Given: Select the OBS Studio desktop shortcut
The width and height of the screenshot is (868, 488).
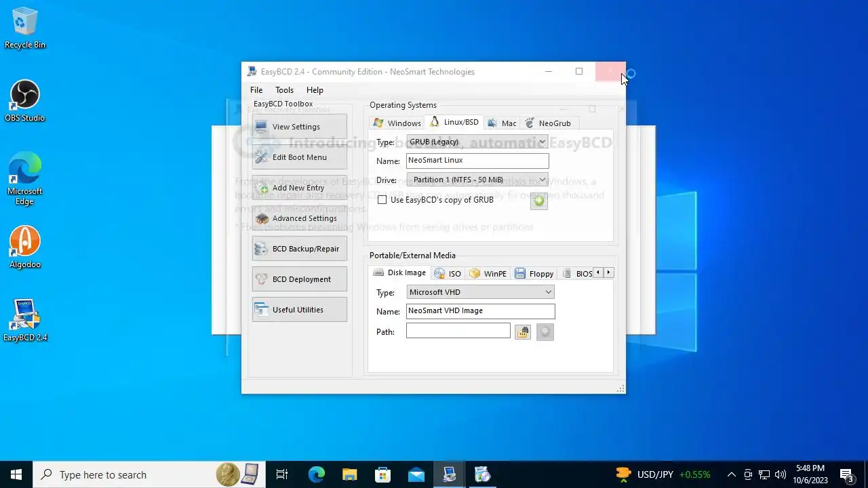Looking at the screenshot, I should tap(25, 101).
